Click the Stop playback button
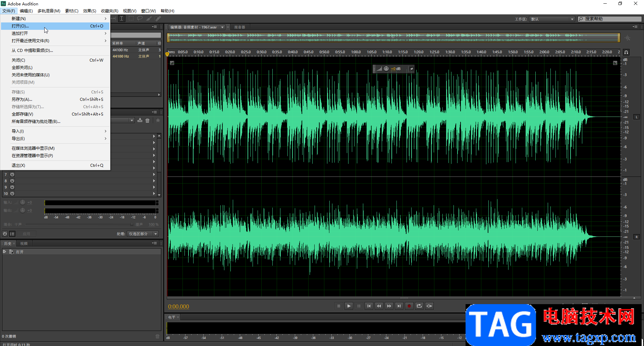The image size is (644, 346). (339, 306)
